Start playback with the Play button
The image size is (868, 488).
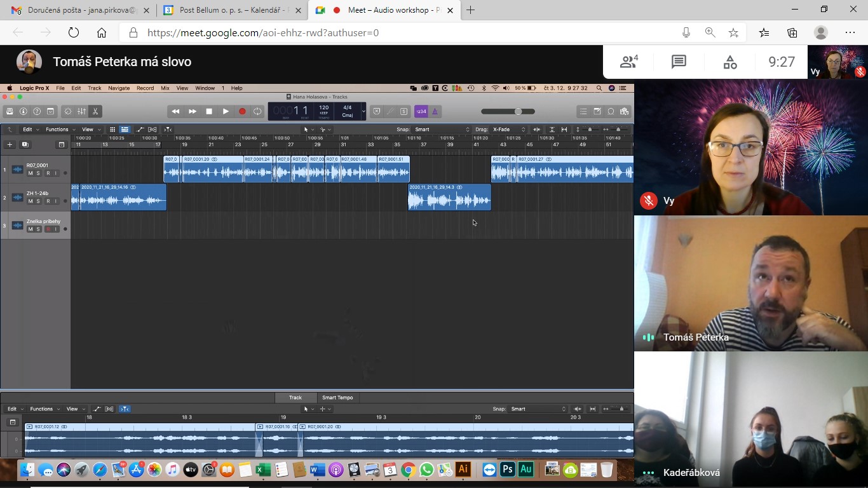(226, 111)
